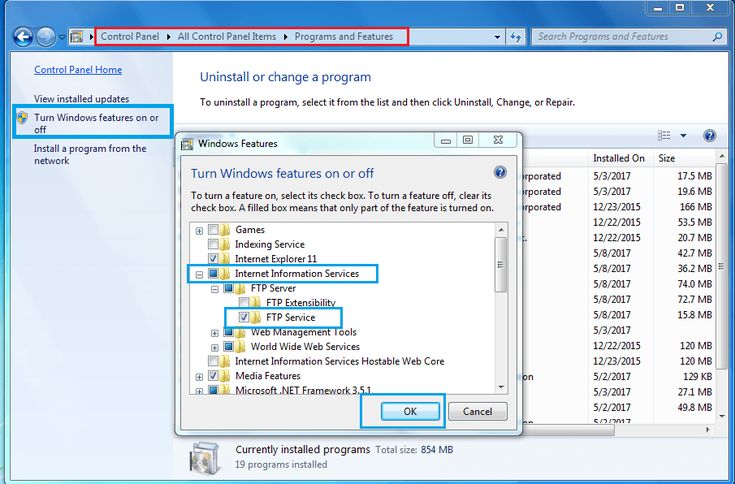The height and width of the screenshot is (484, 735).
Task: Click the Control Panel icon in address bar
Action: (77, 37)
